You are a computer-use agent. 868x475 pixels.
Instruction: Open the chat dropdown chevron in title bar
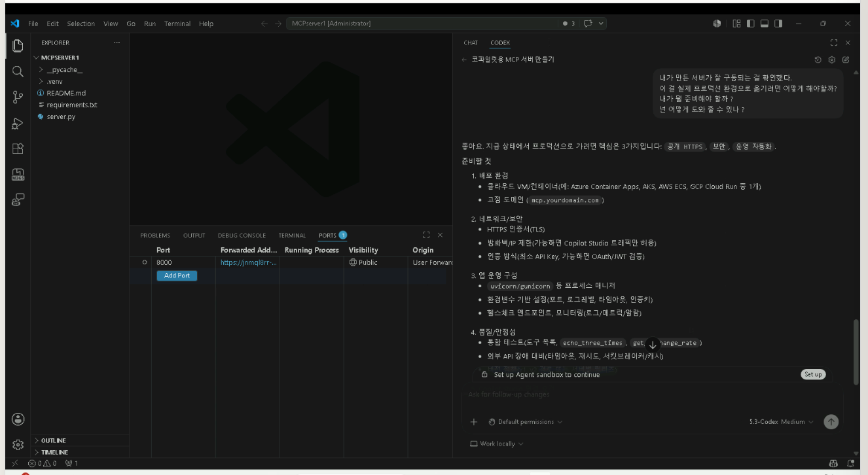point(602,24)
